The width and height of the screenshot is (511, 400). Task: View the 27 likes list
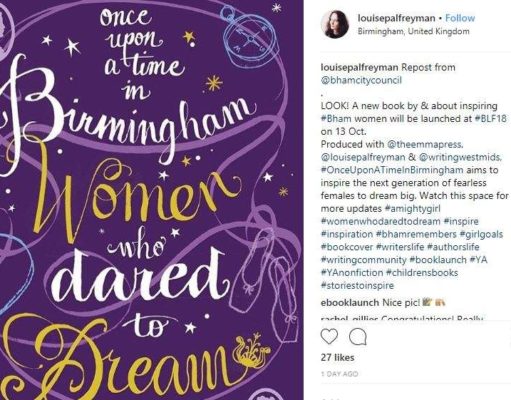pyautogui.click(x=337, y=358)
